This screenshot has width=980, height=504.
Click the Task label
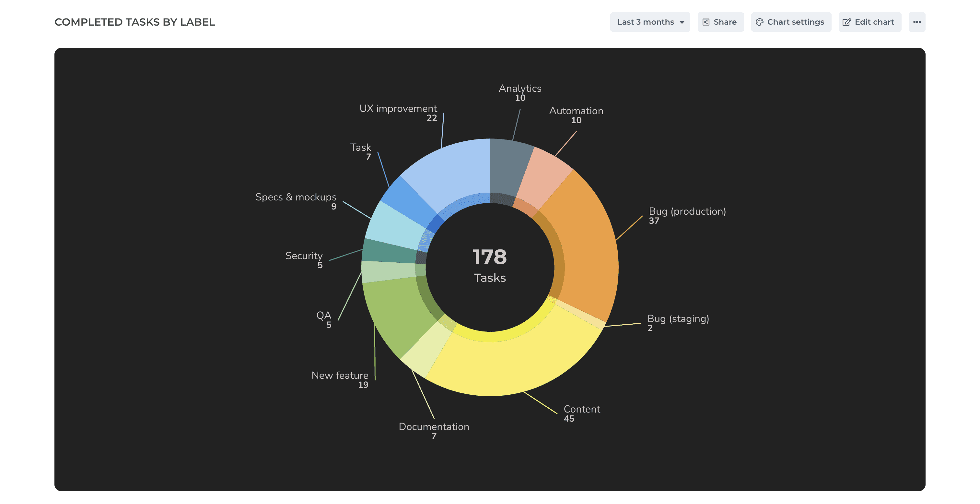[x=360, y=147]
